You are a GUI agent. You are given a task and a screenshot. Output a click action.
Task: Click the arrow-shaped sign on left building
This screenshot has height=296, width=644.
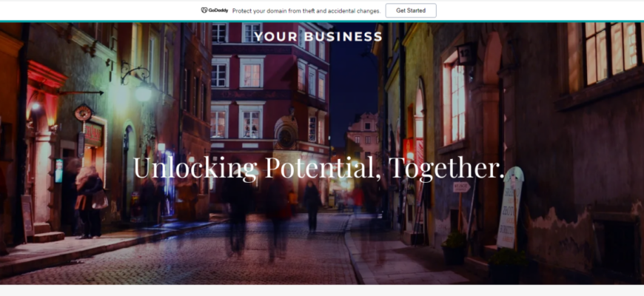[x=81, y=92]
